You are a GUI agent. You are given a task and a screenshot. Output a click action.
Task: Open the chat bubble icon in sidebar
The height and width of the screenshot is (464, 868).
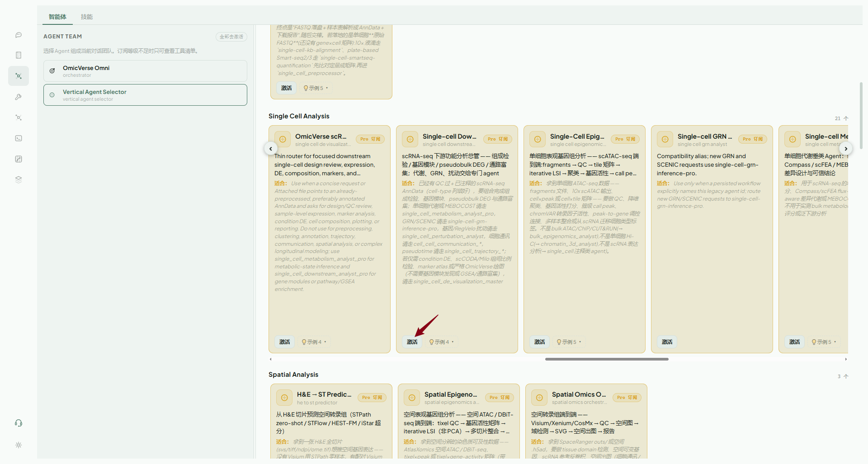coord(19,35)
